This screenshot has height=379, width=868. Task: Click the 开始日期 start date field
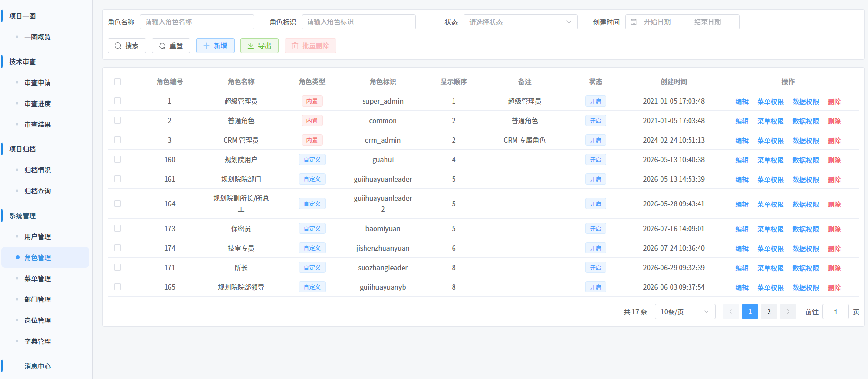(657, 22)
